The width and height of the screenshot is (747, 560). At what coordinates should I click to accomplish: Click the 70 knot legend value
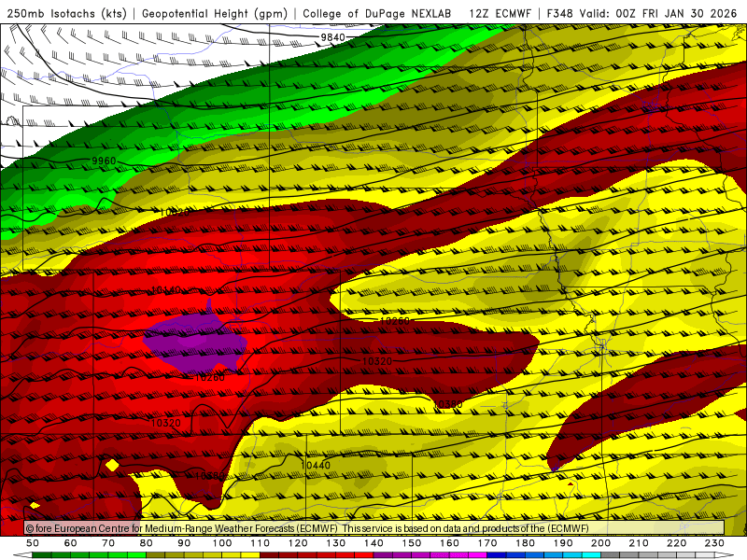pos(108,543)
